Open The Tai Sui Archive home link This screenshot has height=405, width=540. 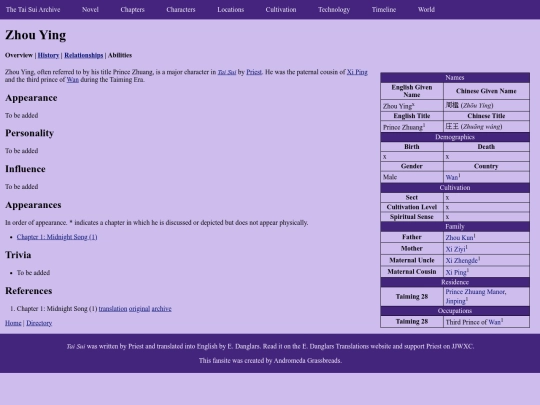pyautogui.click(x=33, y=10)
